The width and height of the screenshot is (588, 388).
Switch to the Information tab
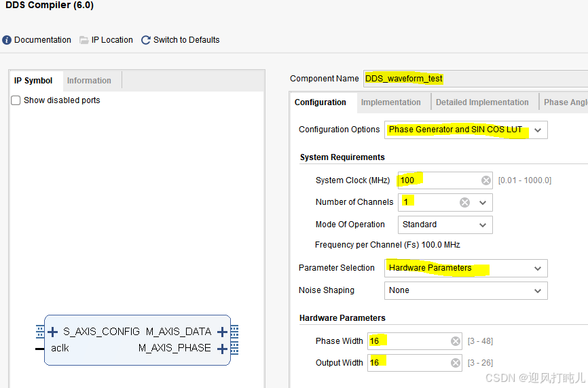[89, 81]
